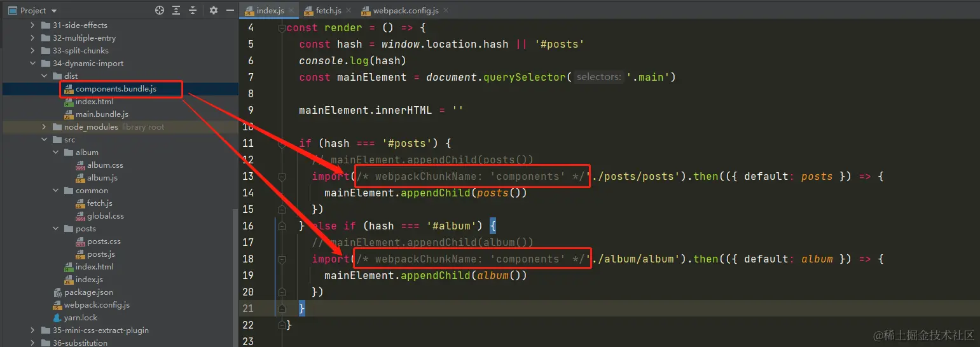Collapse the posts folder chevron
The image size is (980, 347).
(x=56, y=229)
